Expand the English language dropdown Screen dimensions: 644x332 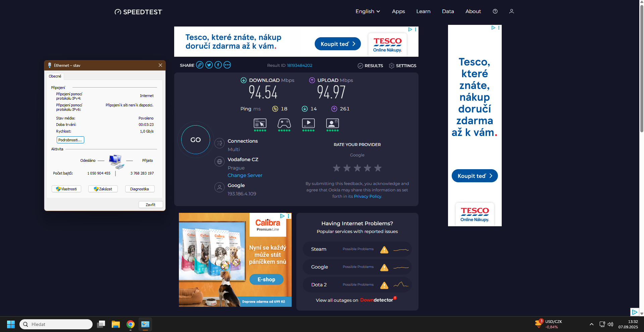[x=368, y=11]
